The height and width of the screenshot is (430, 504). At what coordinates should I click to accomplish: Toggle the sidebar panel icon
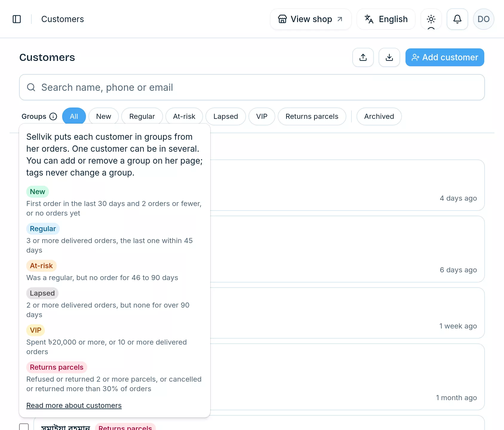pyautogui.click(x=17, y=19)
